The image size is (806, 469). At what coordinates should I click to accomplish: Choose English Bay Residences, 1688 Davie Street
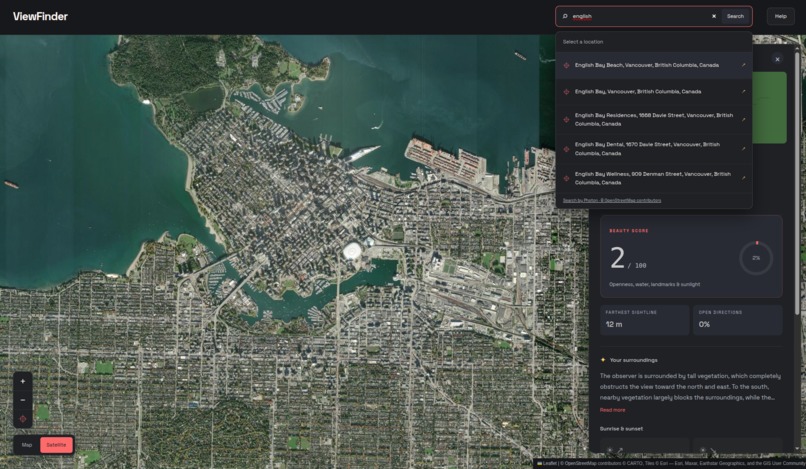[654, 119]
